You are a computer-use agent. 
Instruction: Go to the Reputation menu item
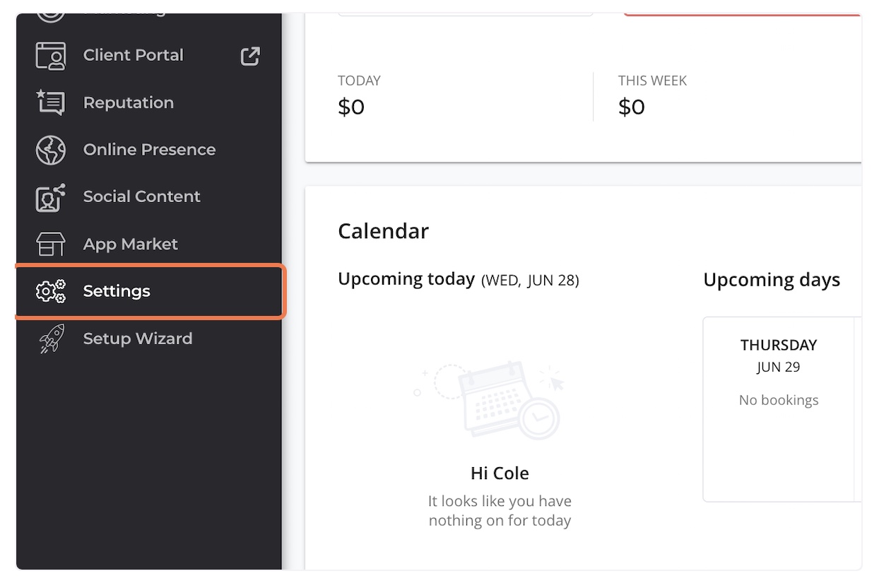128,102
